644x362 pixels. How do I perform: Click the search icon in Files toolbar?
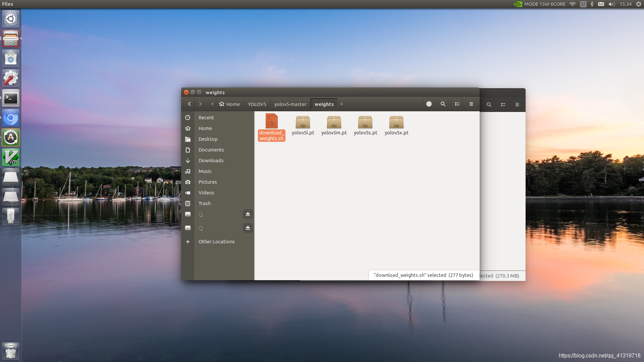(443, 104)
